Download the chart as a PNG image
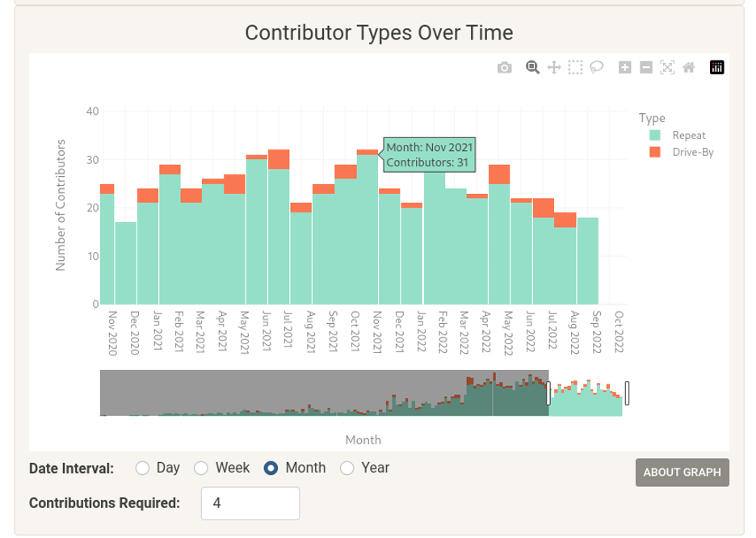This screenshot has height=538, width=756. [x=505, y=69]
